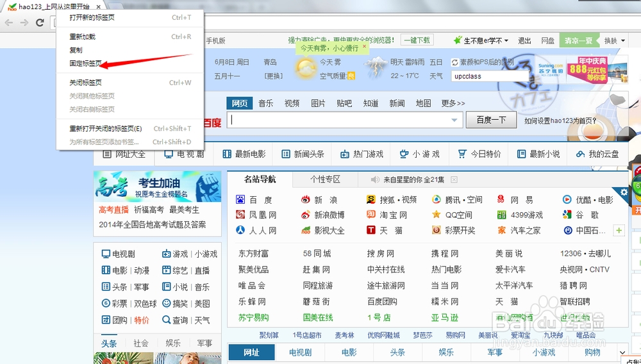Open the 汽车之家 icon
The width and height of the screenshot is (641, 364).
pos(501,230)
